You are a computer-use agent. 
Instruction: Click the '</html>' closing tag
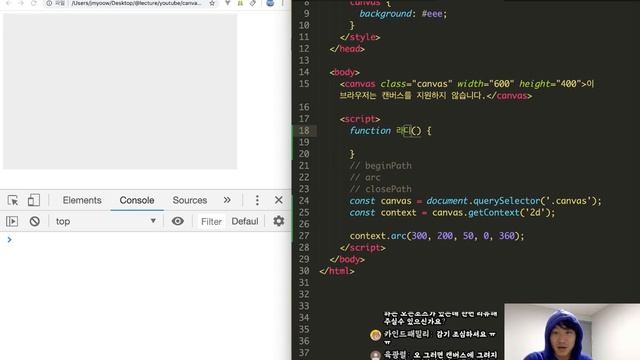tap(337, 271)
